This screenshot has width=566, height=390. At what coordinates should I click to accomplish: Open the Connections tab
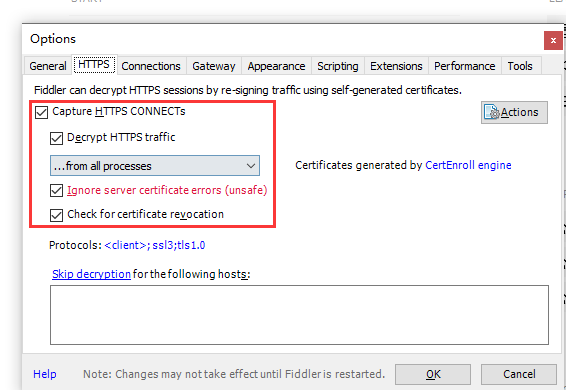point(151,66)
